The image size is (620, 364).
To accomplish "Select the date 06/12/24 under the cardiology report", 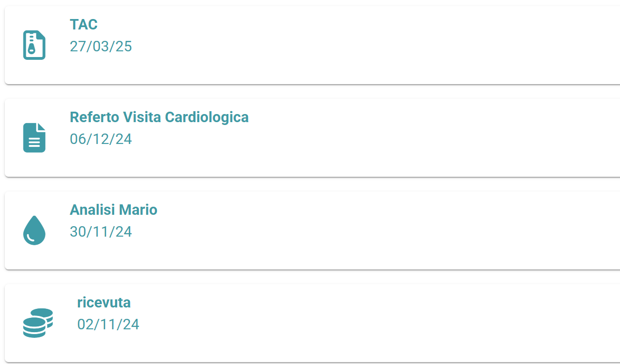I will pos(101,139).
